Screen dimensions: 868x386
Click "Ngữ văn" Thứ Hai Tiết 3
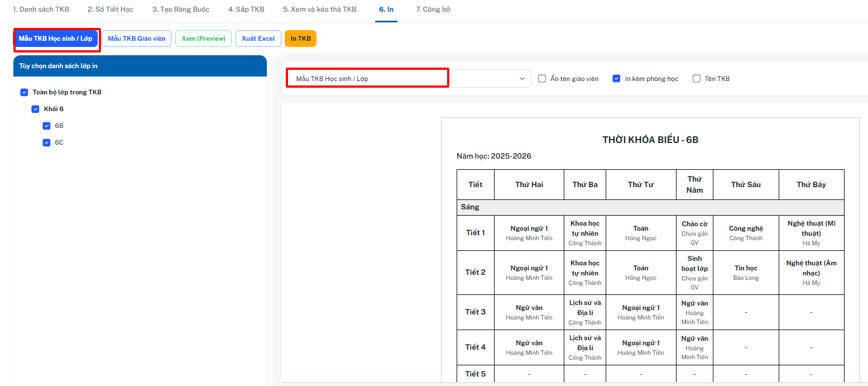click(x=529, y=312)
